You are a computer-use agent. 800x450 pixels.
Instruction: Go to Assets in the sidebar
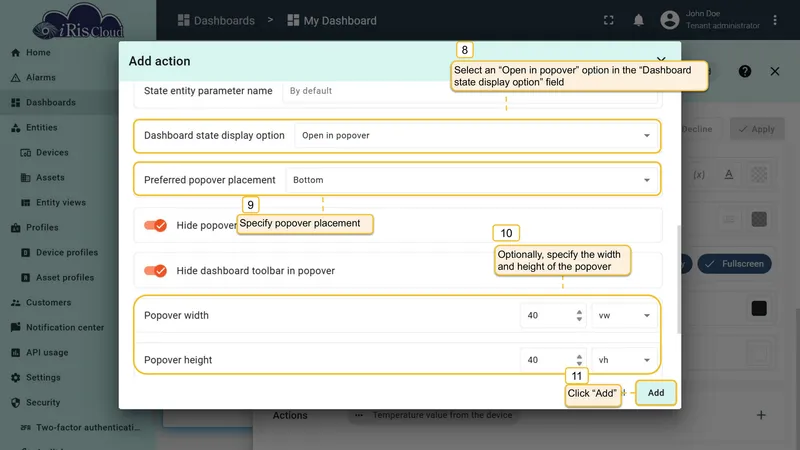click(x=50, y=178)
